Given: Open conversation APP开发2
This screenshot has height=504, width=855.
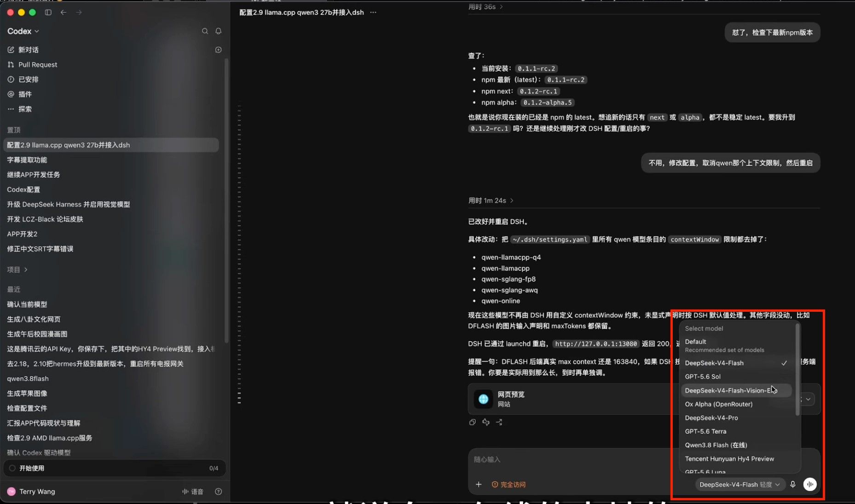Looking at the screenshot, I should (x=110, y=234).
